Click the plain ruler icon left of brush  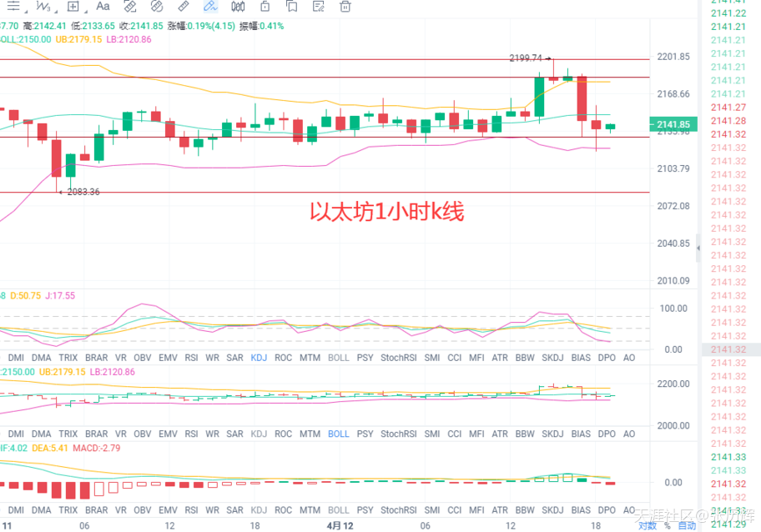(184, 6)
